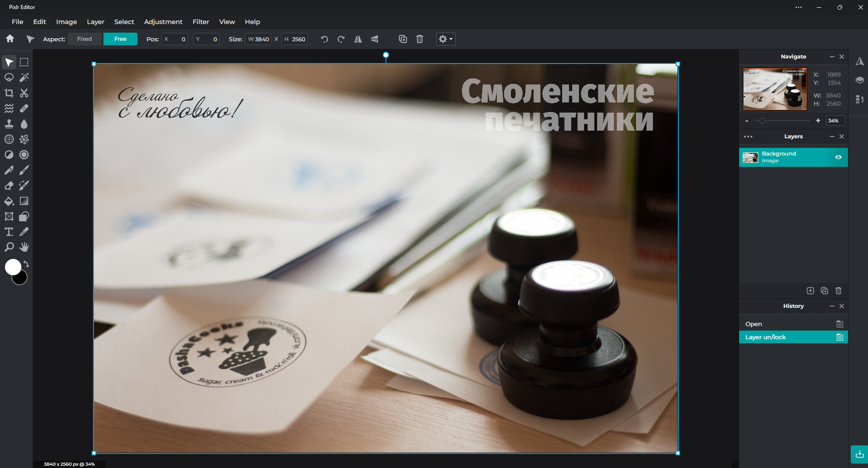Add new layer in Layers panel
The height and width of the screenshot is (468, 868).
(810, 291)
